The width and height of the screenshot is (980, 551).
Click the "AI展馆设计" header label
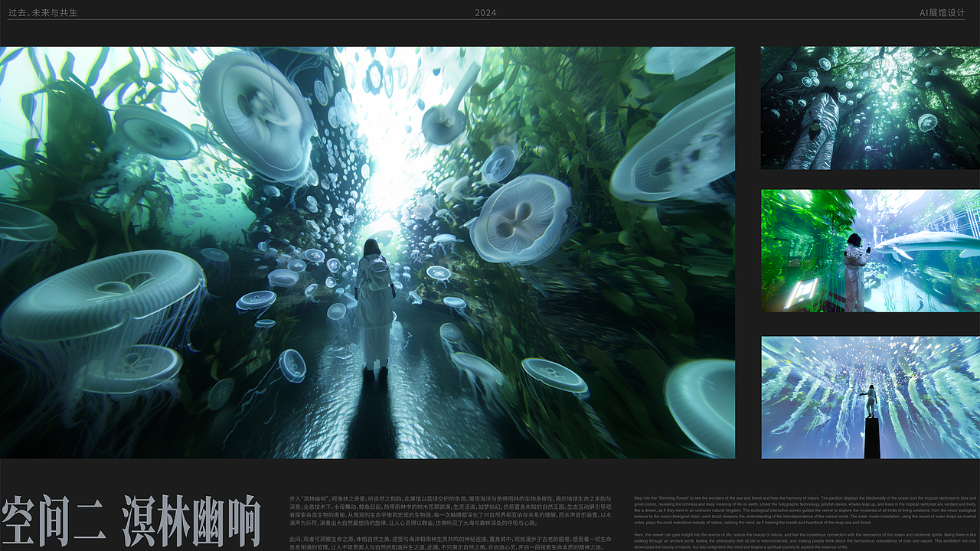(x=942, y=13)
